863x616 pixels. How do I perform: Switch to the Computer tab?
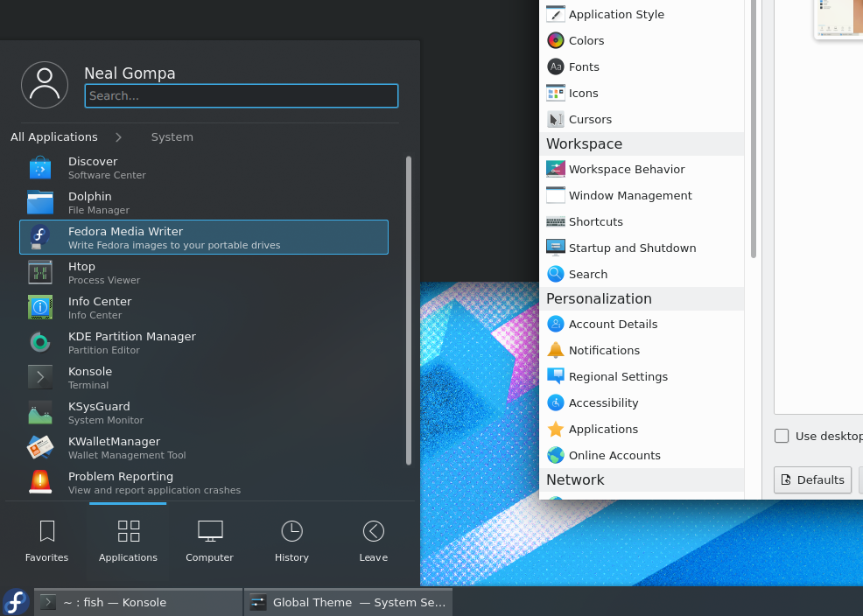point(210,542)
